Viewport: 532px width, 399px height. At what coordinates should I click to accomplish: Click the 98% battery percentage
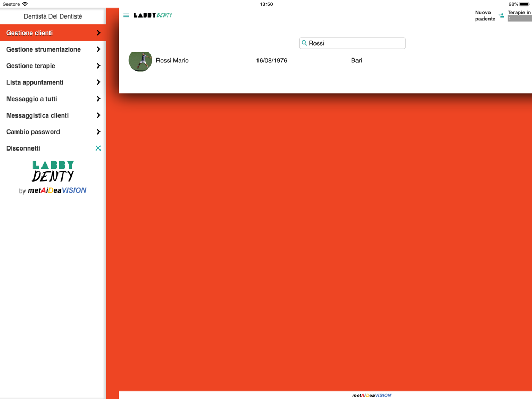513,4
